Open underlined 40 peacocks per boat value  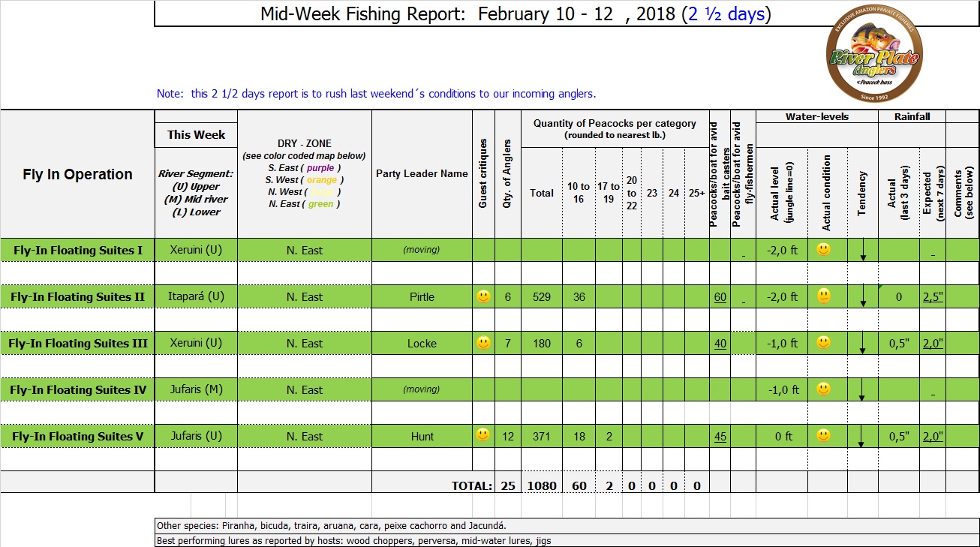(x=720, y=344)
